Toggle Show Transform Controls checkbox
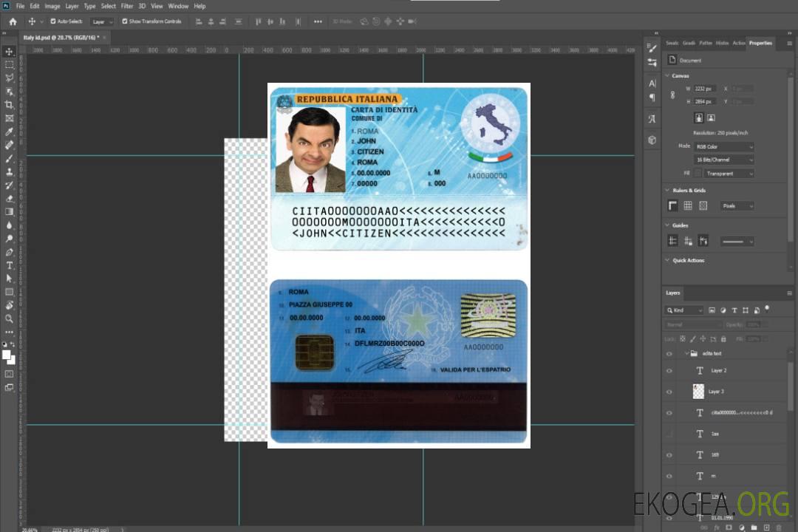Screen dimensions: 798x532 coord(125,21)
